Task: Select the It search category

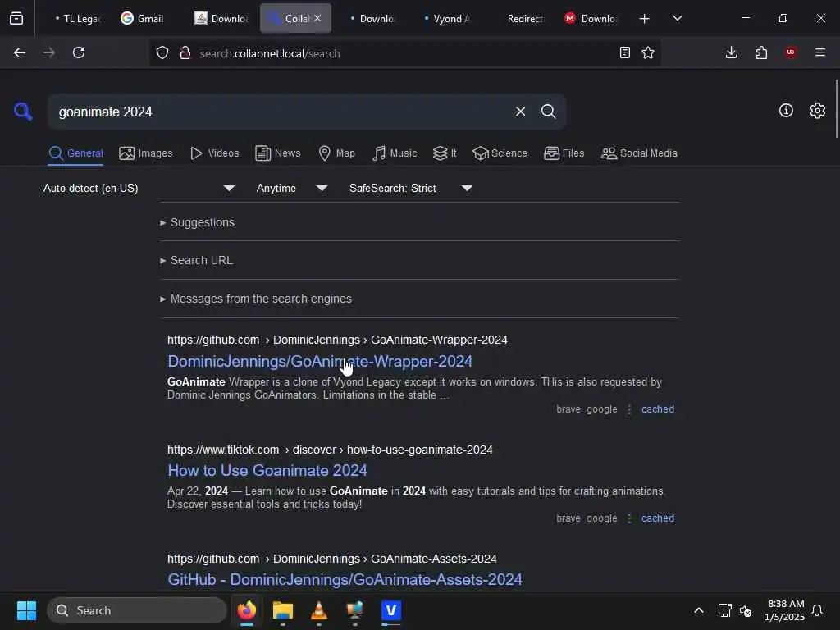Action: point(445,153)
